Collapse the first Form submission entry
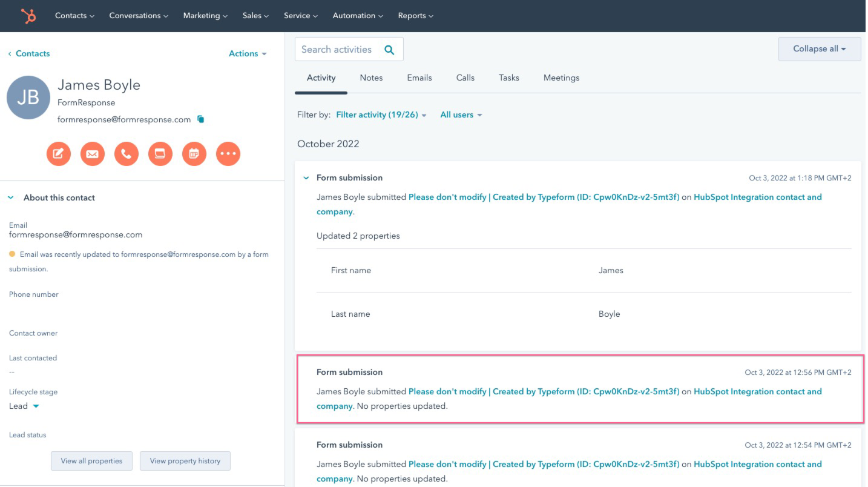The height and width of the screenshot is (487, 868). 306,178
